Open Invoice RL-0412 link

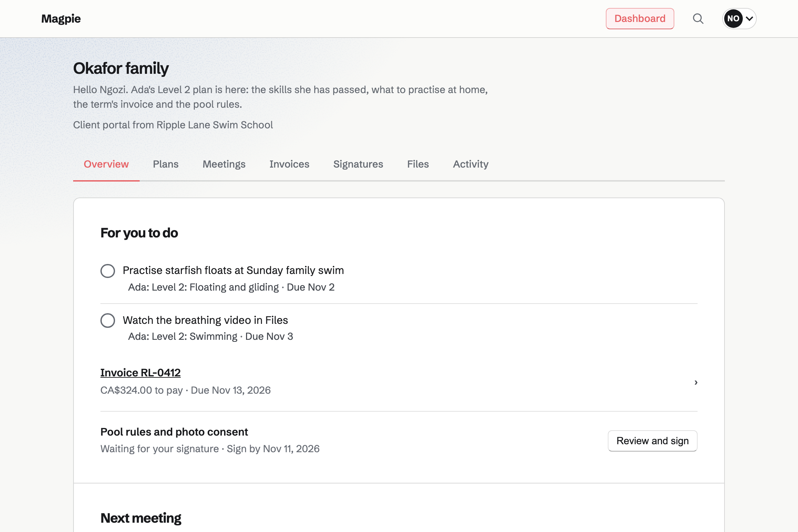point(140,372)
